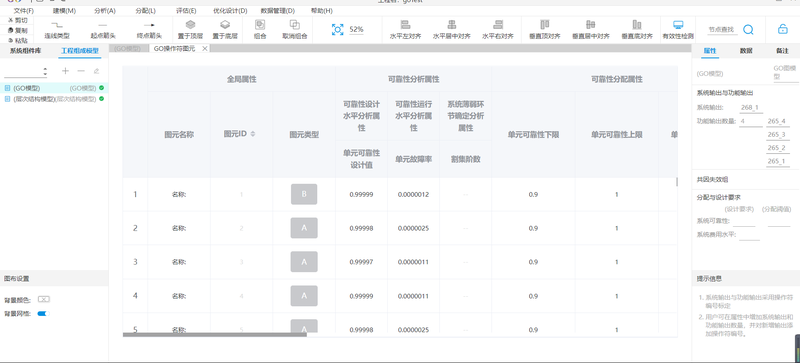This screenshot has height=363, width=800.
Task: Click the table's vertical scrollbar thumb
Action: tap(677, 182)
